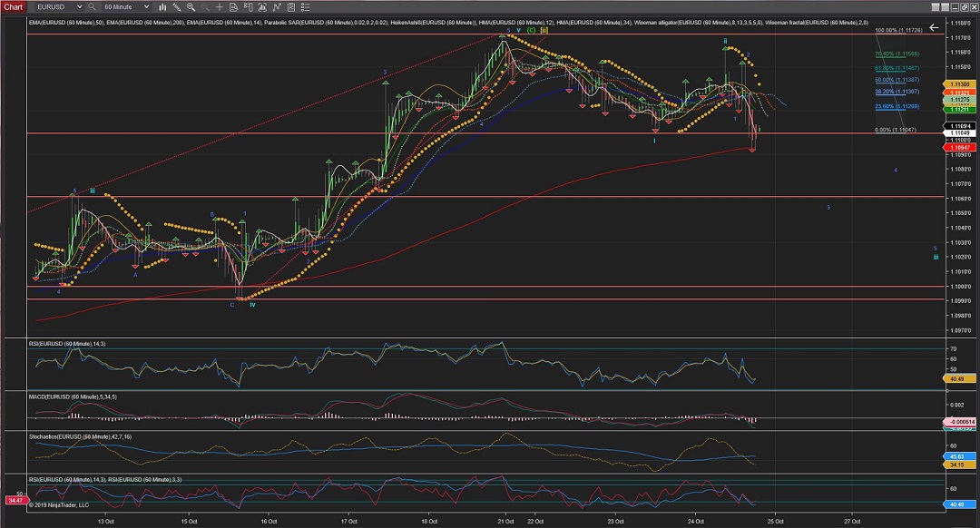The width and height of the screenshot is (980, 528).
Task: Click the greyed-out zoom out magnifier icon
Action: 204,7
